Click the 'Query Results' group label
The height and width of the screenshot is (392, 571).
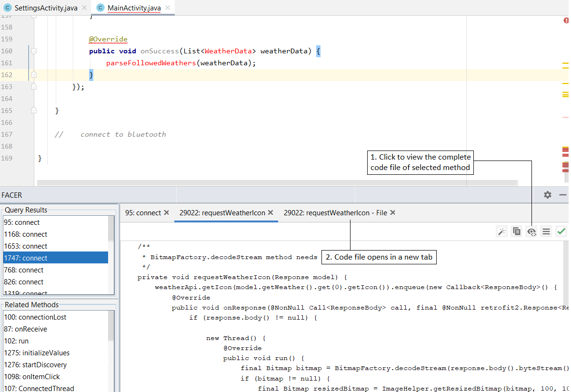point(26,210)
